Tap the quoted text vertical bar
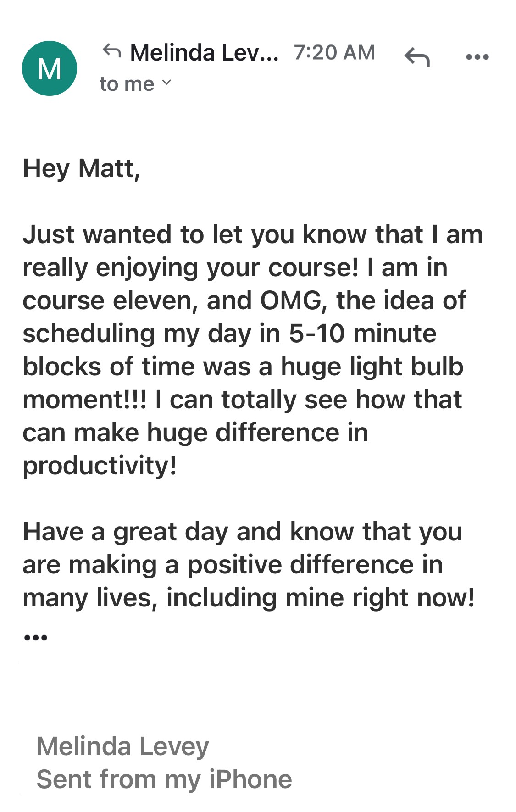This screenshot has width=516, height=812. pos(22,729)
